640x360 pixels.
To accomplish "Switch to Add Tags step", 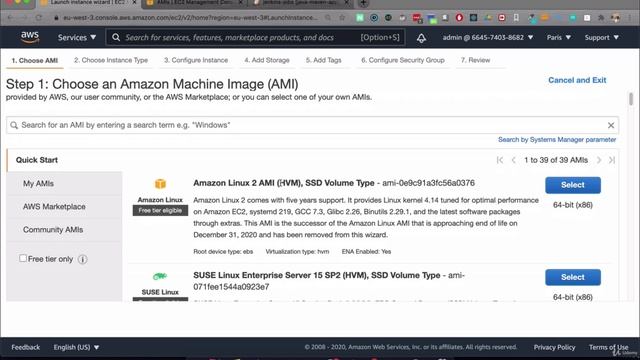I will [323, 60].
